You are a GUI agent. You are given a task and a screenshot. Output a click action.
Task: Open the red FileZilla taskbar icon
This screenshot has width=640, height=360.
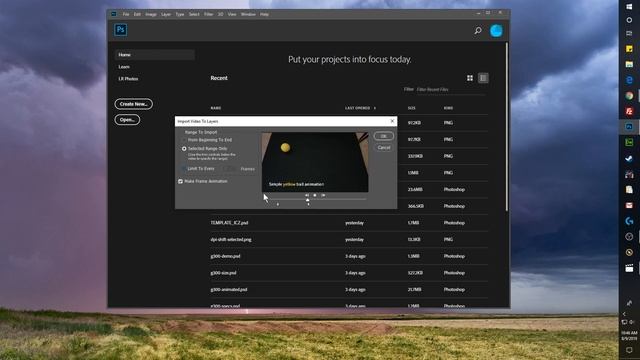point(629,111)
